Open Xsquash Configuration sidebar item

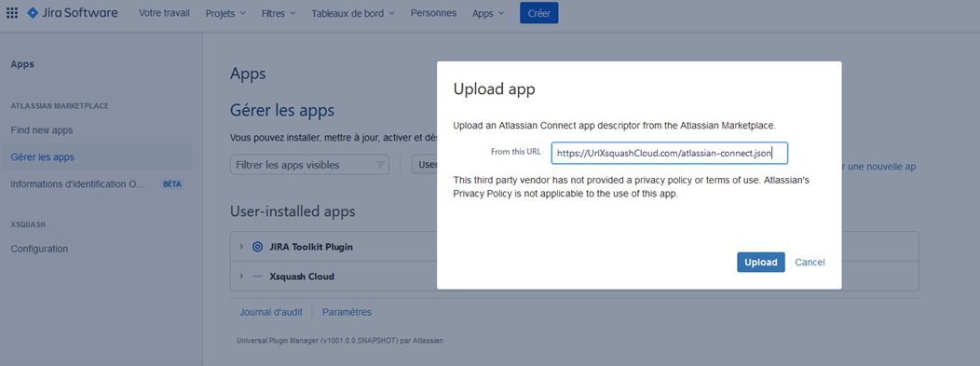pyautogui.click(x=39, y=249)
